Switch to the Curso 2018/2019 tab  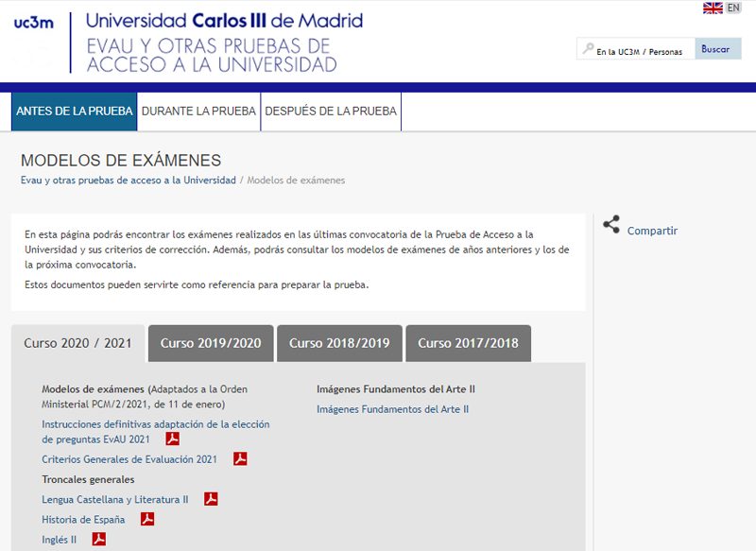(x=339, y=343)
